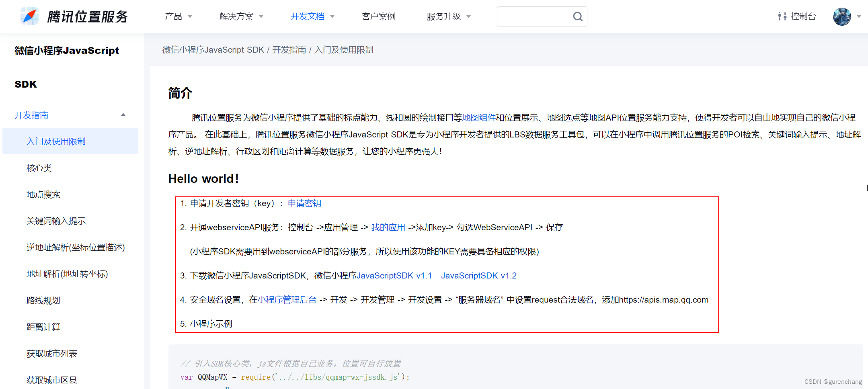Click breadcrumb 微信小程序JavaScript SDK
Image resolution: width=868 pixels, height=389 pixels.
tap(213, 50)
